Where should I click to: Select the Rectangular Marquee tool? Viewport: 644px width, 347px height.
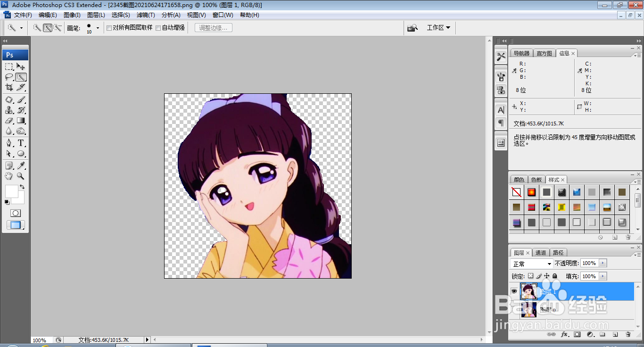pyautogui.click(x=9, y=66)
